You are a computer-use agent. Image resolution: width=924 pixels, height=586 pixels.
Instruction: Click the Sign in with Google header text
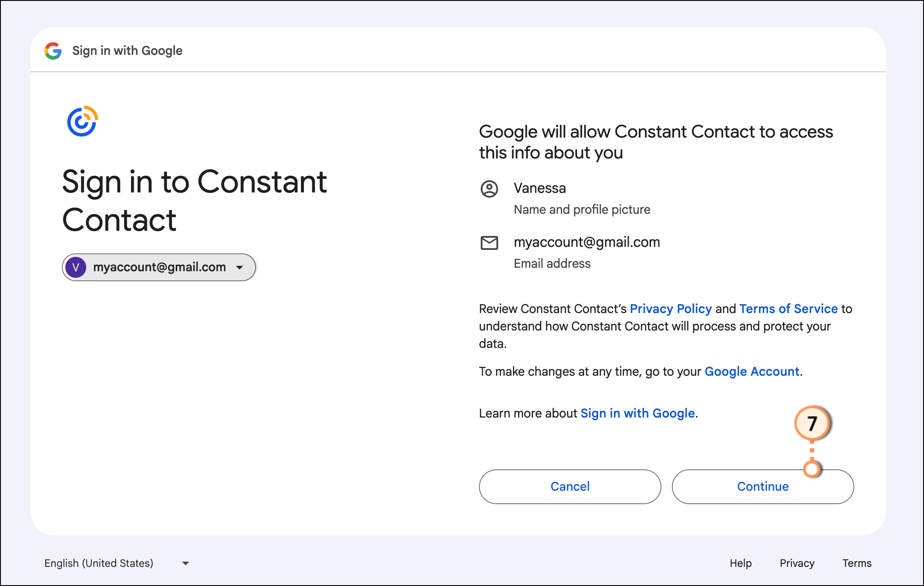[127, 51]
